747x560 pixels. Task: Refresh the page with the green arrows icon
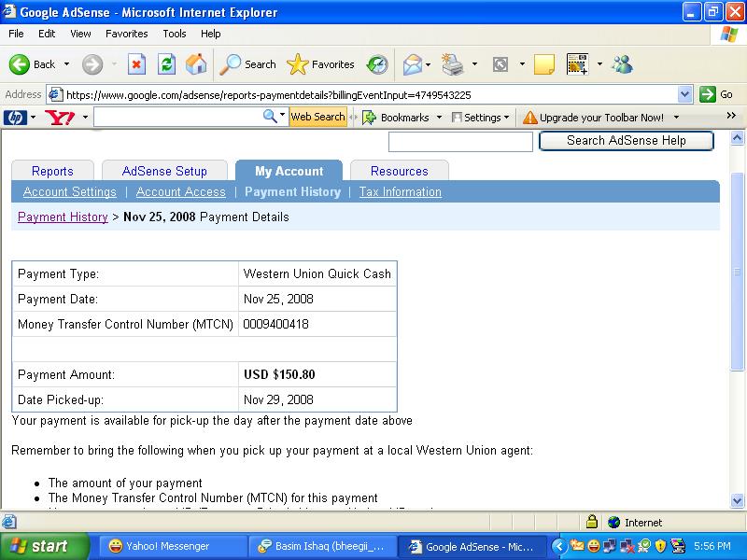click(166, 64)
